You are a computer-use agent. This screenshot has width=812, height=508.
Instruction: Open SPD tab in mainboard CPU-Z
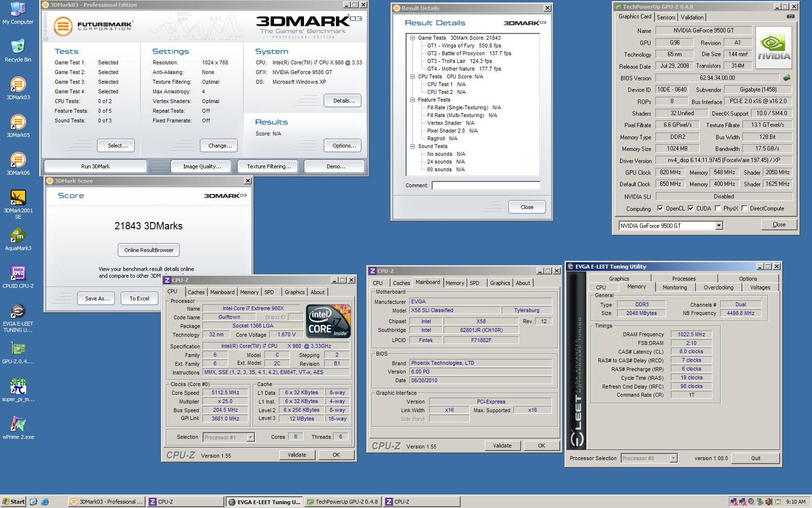(475, 283)
